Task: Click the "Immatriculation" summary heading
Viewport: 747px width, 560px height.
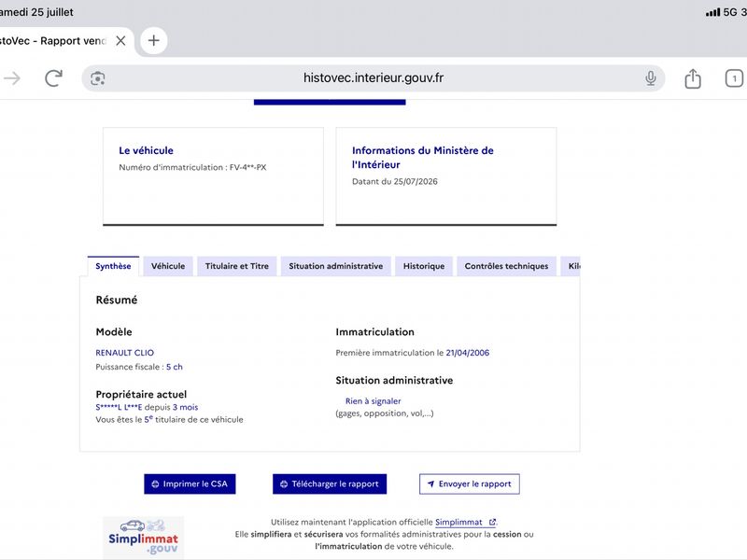Action: (x=375, y=332)
